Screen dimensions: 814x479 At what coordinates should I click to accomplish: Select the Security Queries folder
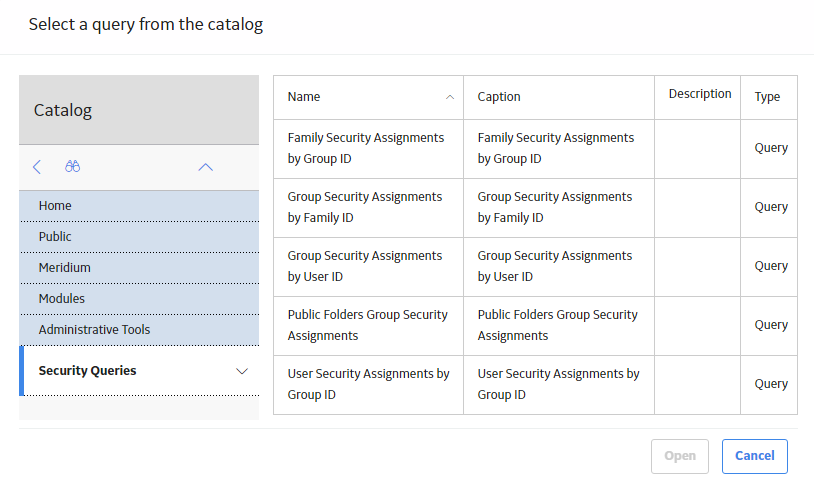(139, 371)
